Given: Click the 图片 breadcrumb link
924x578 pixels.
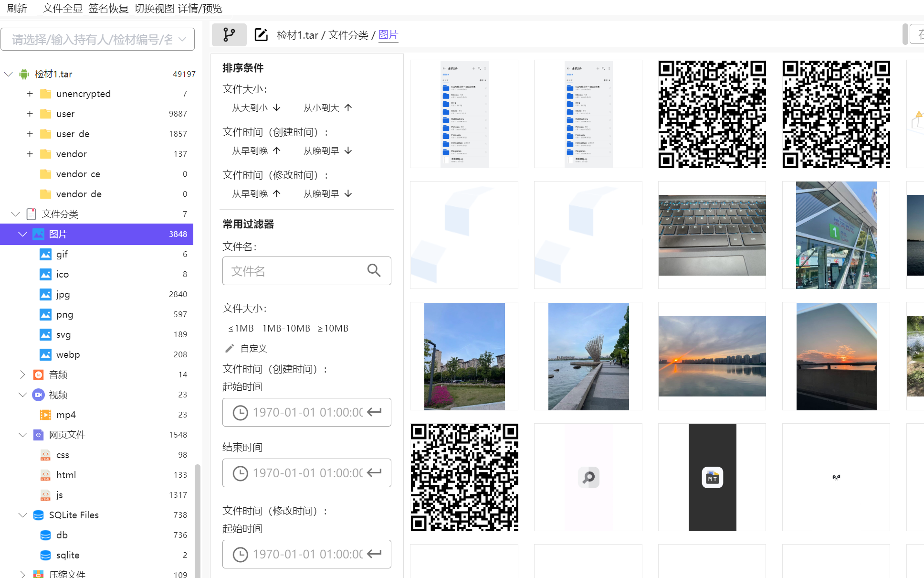Looking at the screenshot, I should point(388,35).
